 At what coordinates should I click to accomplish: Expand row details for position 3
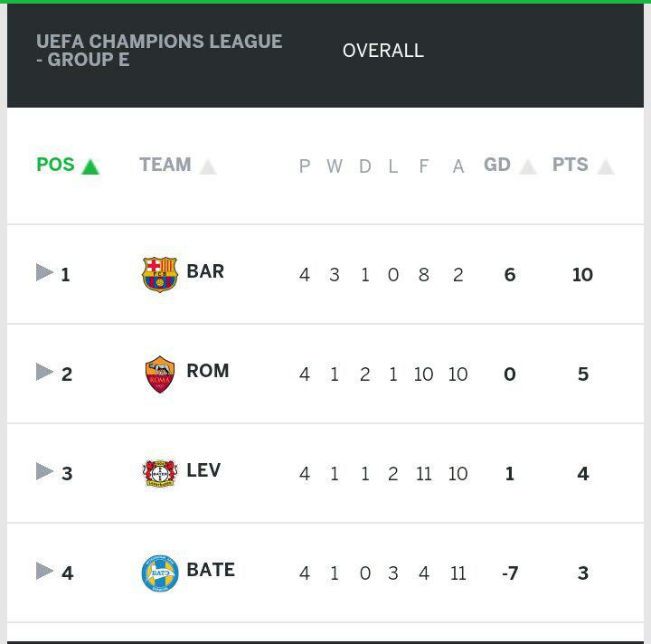click(x=44, y=471)
